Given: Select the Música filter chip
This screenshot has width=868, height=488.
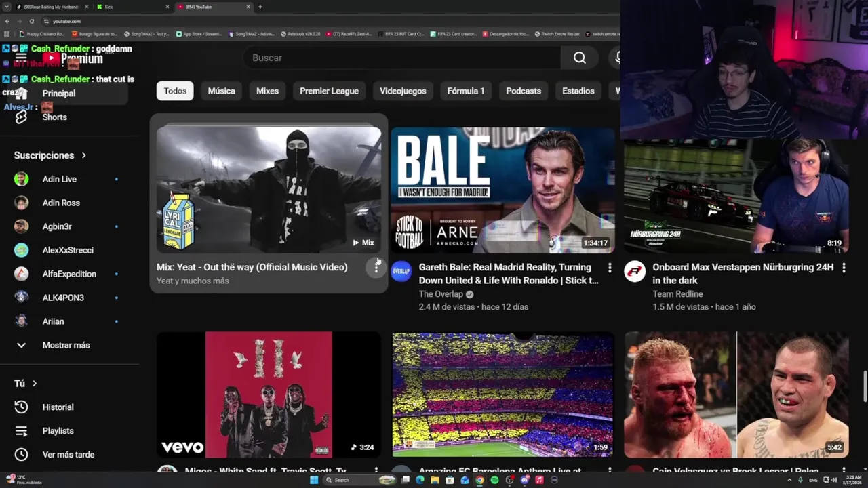Looking at the screenshot, I should coord(222,91).
